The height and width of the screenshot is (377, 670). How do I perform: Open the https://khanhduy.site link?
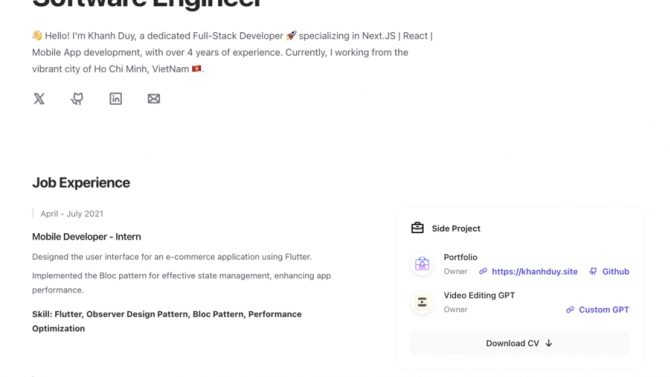click(x=528, y=271)
